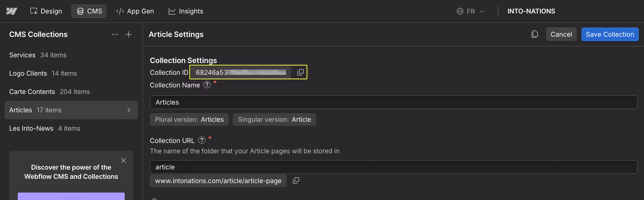The image size is (644, 200).
Task: Click the INTO-NATIONS site name
Action: (531, 11)
